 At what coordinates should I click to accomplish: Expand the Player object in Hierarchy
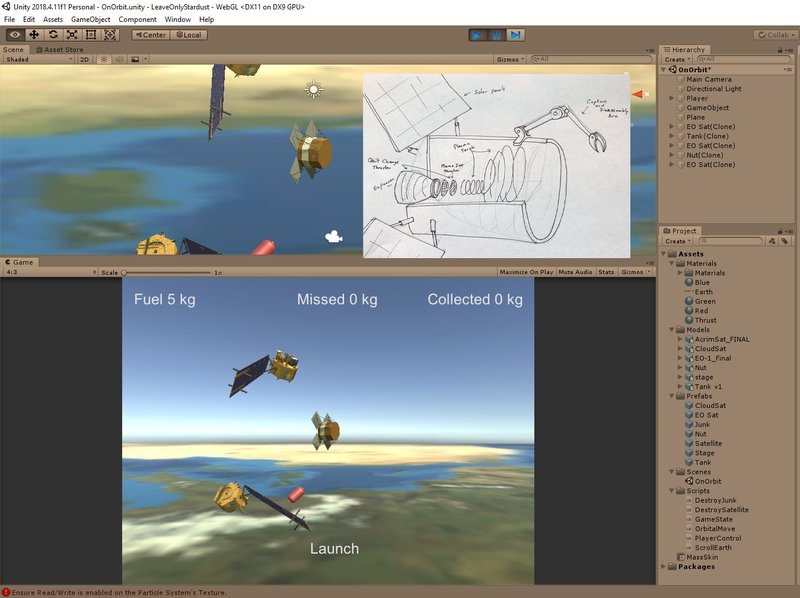pos(671,98)
